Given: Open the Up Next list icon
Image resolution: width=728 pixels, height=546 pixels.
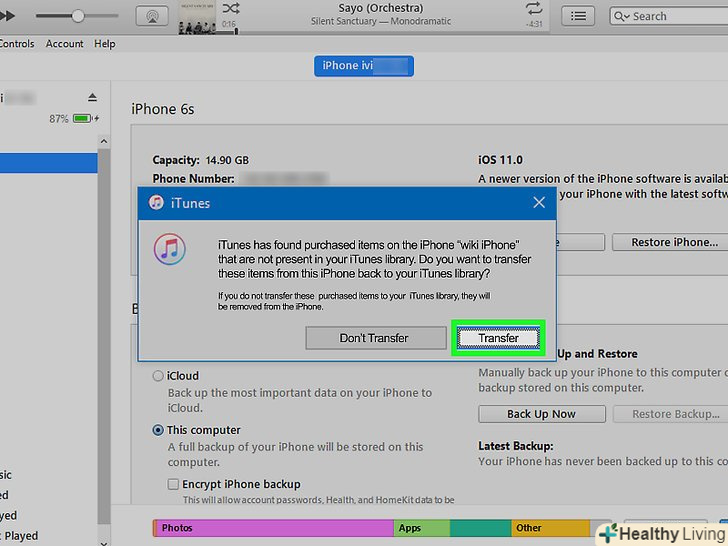Looking at the screenshot, I should pyautogui.click(x=577, y=16).
